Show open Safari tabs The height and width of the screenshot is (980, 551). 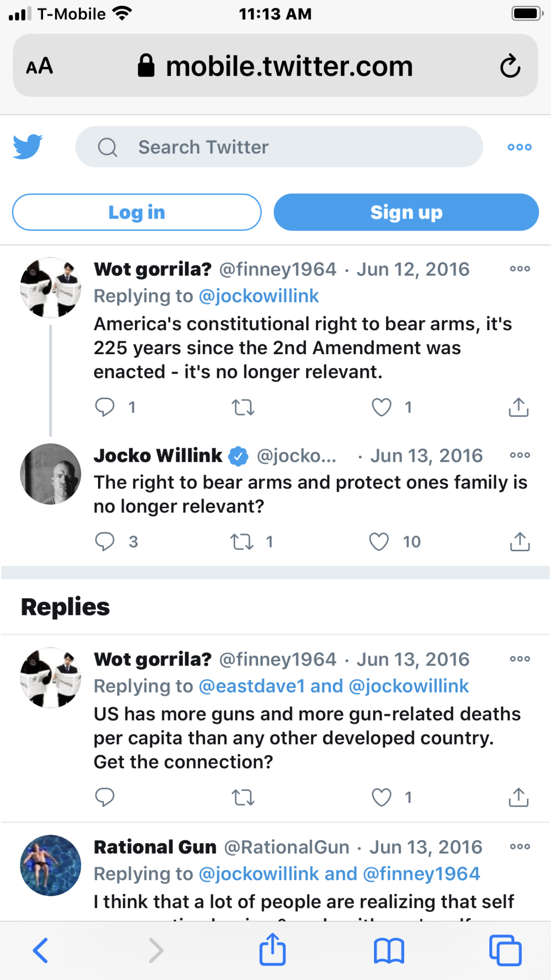click(x=505, y=950)
